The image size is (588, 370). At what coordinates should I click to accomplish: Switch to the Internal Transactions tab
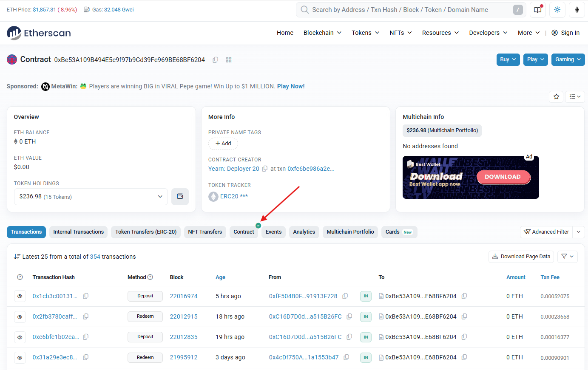[x=78, y=232]
